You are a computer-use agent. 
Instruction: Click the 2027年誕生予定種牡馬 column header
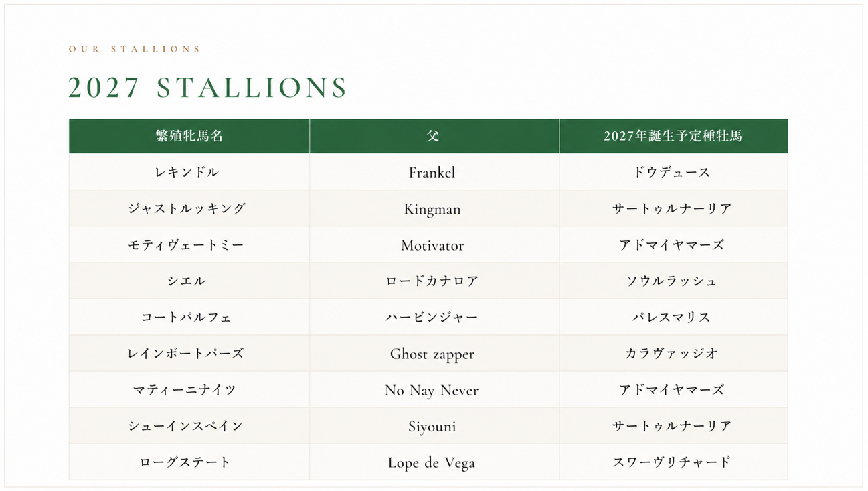(673, 136)
